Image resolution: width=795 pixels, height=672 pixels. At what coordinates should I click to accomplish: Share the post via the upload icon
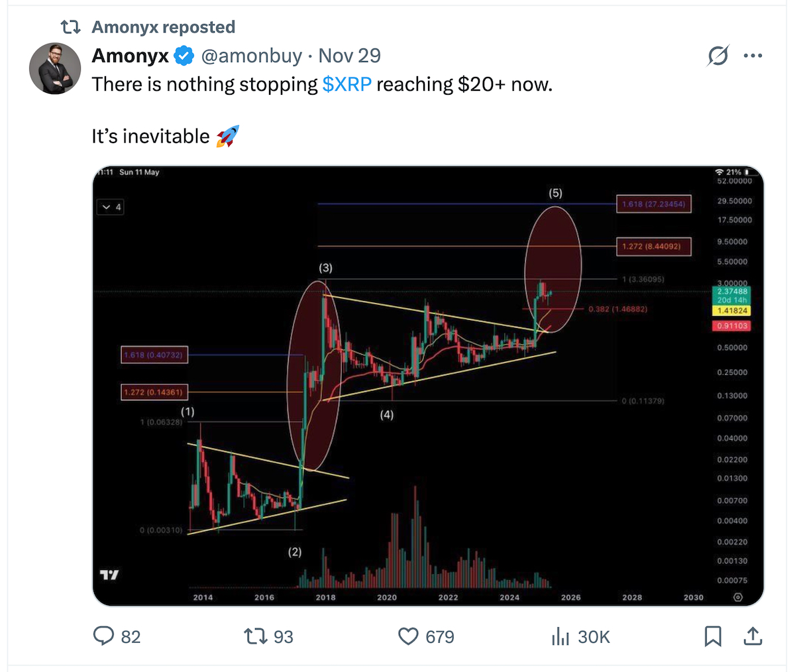[753, 636]
